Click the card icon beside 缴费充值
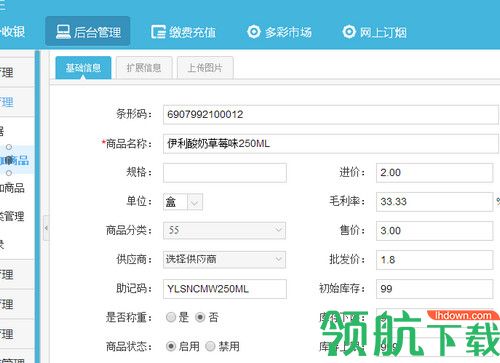The width and height of the screenshot is (500, 363). point(158,32)
